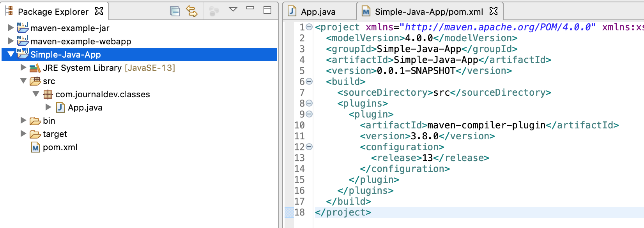
Task: Open Package Explorer View Menu triangle
Action: click(233, 9)
